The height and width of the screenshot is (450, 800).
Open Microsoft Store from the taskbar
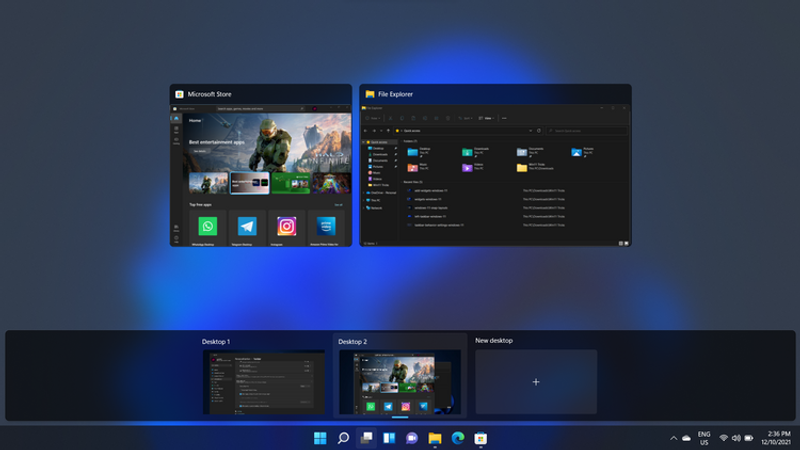click(481, 438)
